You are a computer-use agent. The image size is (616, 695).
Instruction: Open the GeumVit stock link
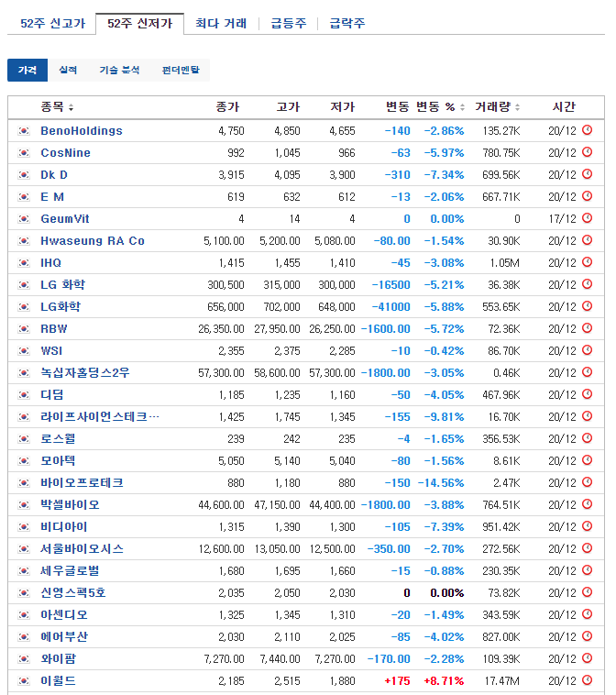click(x=65, y=219)
